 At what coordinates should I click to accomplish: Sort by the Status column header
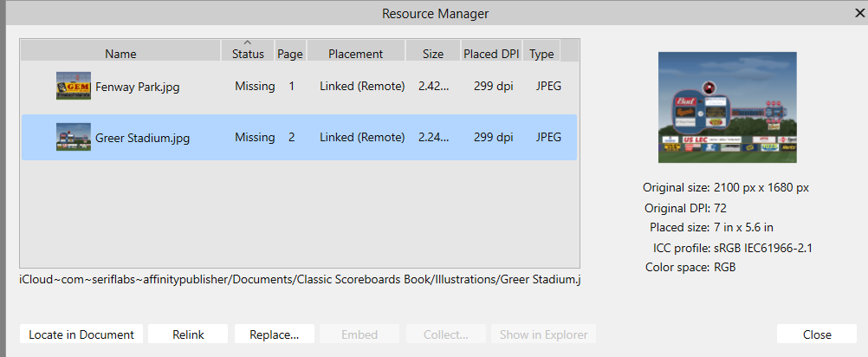click(248, 54)
